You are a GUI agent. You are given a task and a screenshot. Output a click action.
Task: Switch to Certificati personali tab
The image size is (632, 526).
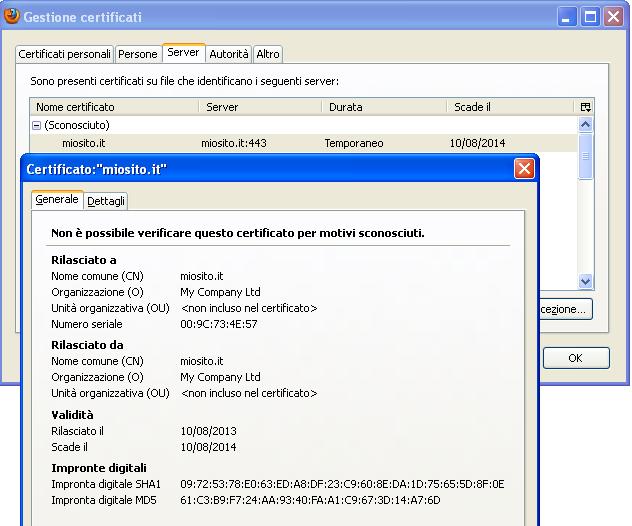[x=64, y=54]
